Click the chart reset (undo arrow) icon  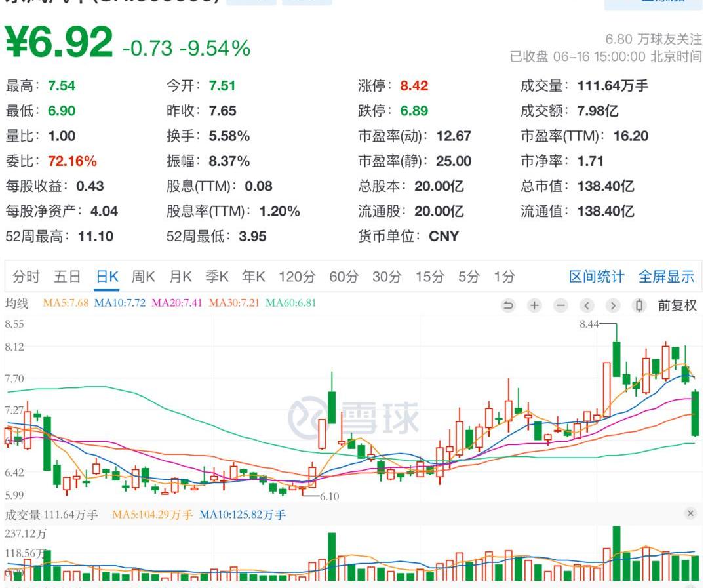(x=508, y=305)
